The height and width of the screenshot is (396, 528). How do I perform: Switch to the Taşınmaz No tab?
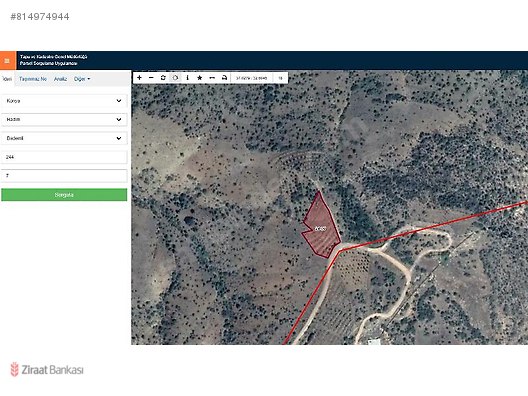[x=33, y=79]
